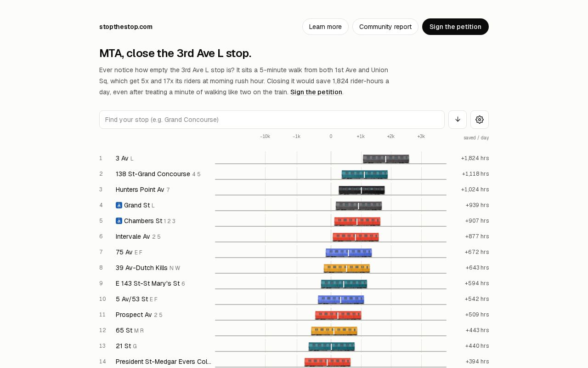Open the settings gear icon

(480, 120)
